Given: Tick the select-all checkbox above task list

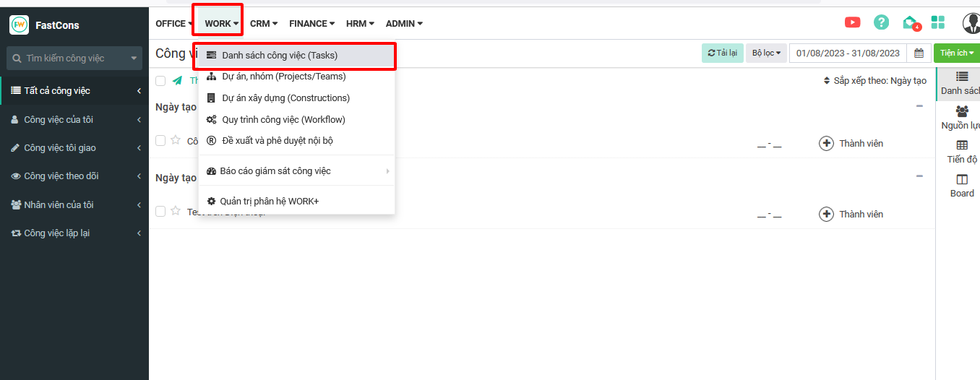Looking at the screenshot, I should [160, 81].
